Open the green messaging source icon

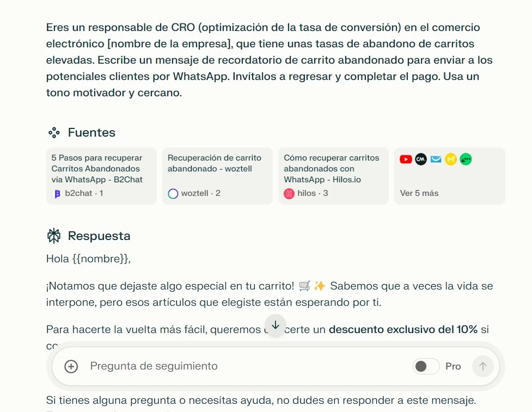point(465,159)
